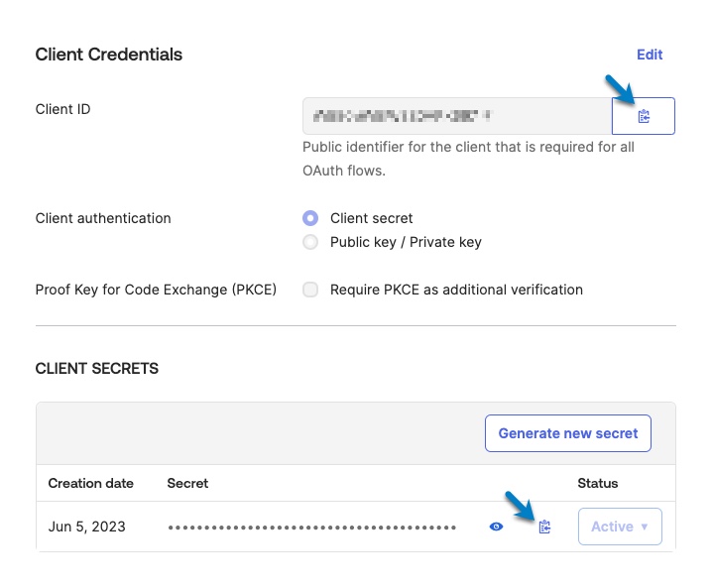Click the Edit link for Client Credentials
Image resolution: width=712 pixels, height=588 pixels.
650,55
